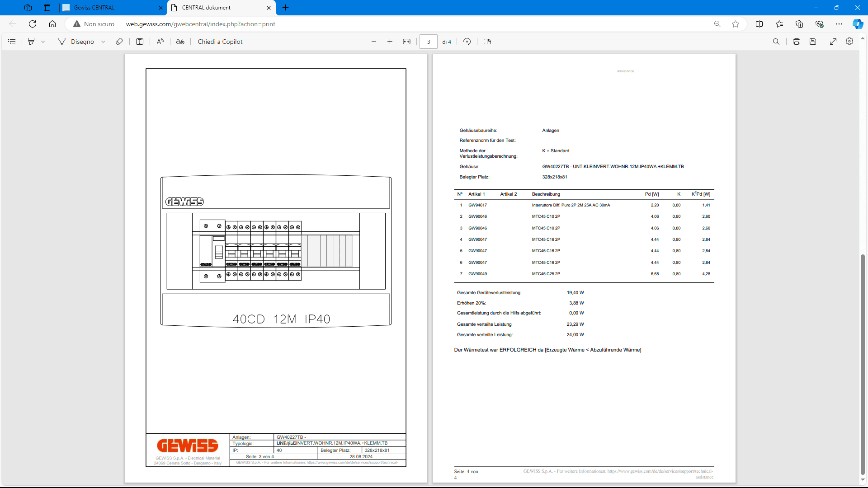868x488 pixels.
Task: Click the '40CD 12M IP40' label
Action: tap(281, 319)
